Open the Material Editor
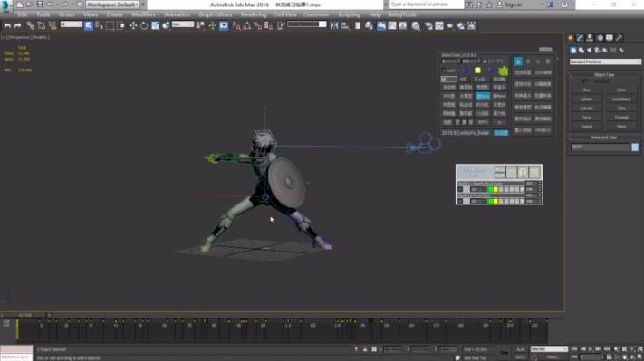 pos(416,25)
